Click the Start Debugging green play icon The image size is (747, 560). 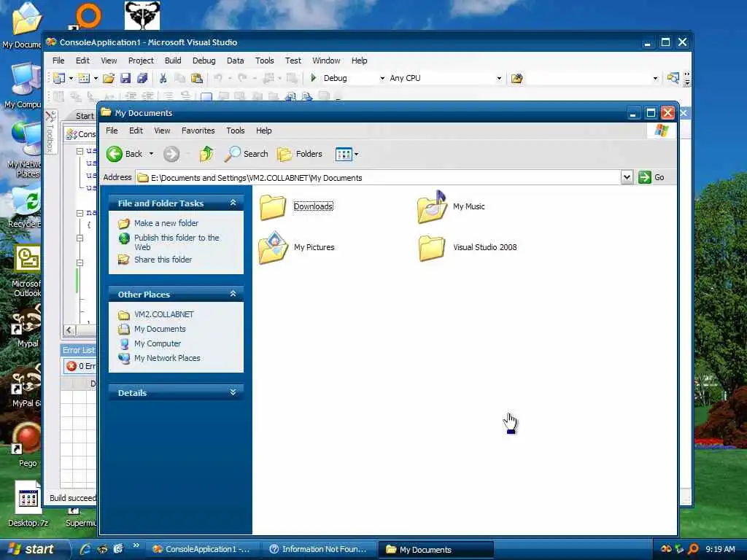(x=314, y=77)
